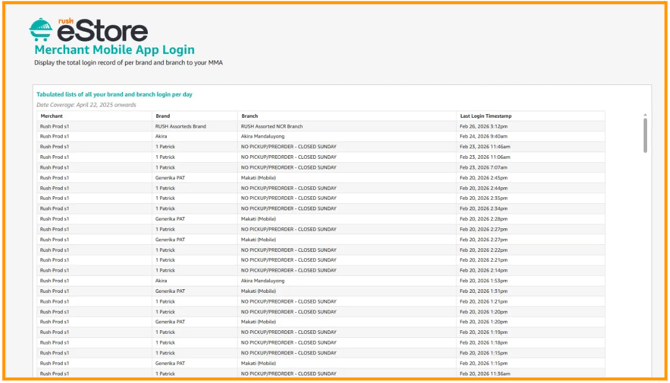Click the 'Date Coverage: April 22, 2025 onwards' note
The image size is (670, 383).
pyautogui.click(x=86, y=105)
